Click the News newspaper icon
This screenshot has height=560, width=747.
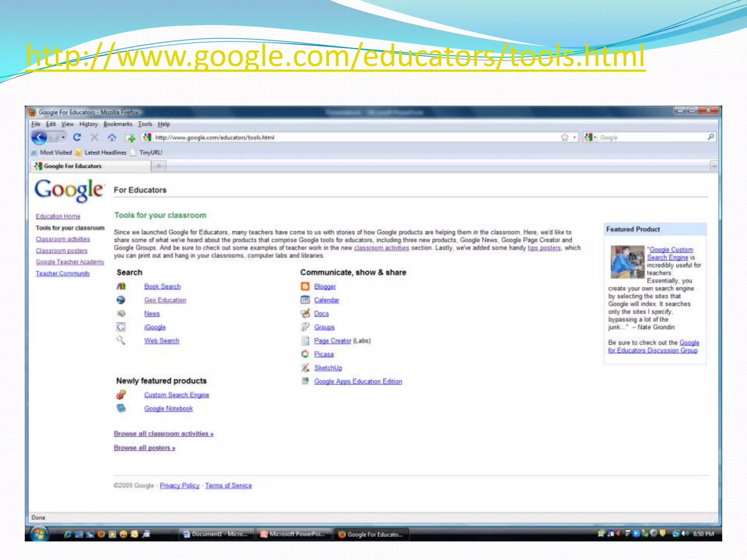[x=121, y=314]
